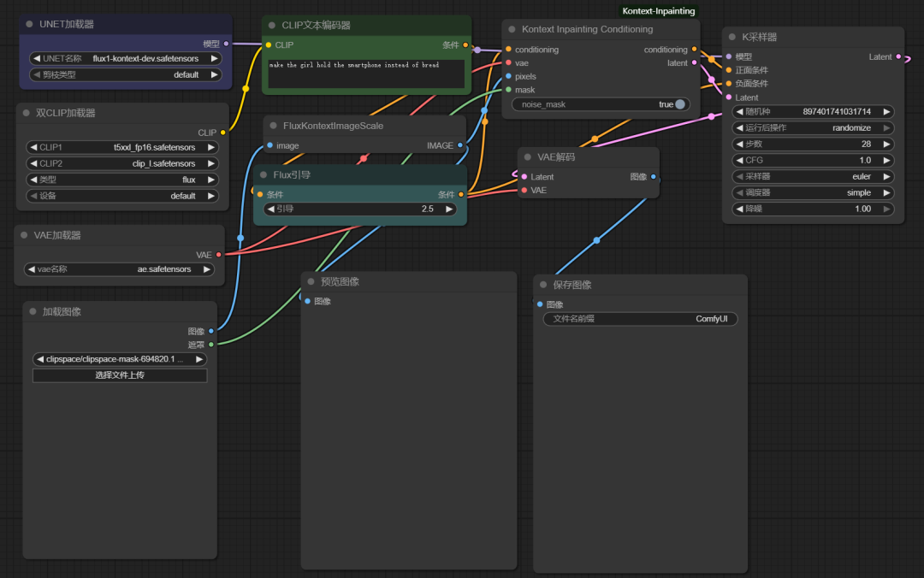Open the 类型 flux dropdown

122,180
